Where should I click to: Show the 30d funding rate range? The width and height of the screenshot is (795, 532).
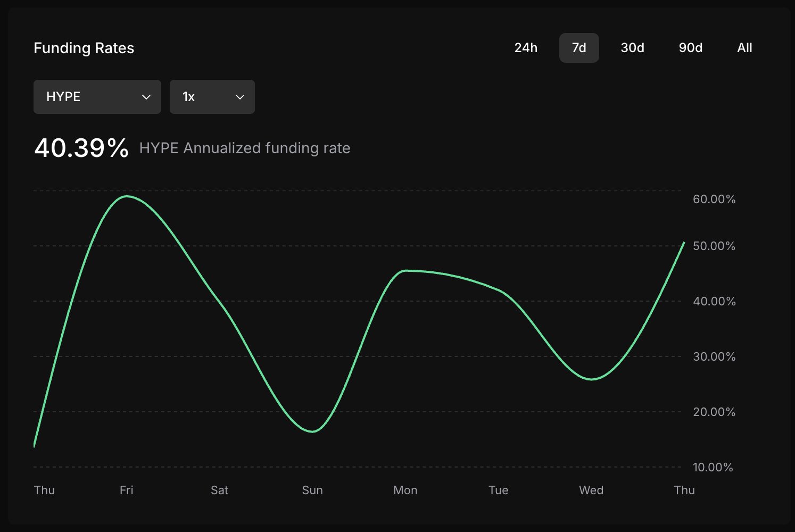click(632, 48)
